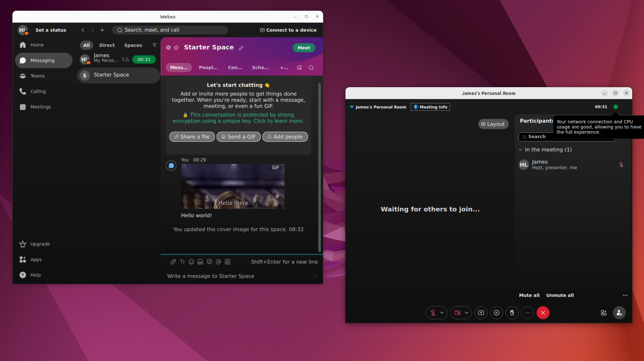Open Meetings in sidebar

coord(44,107)
